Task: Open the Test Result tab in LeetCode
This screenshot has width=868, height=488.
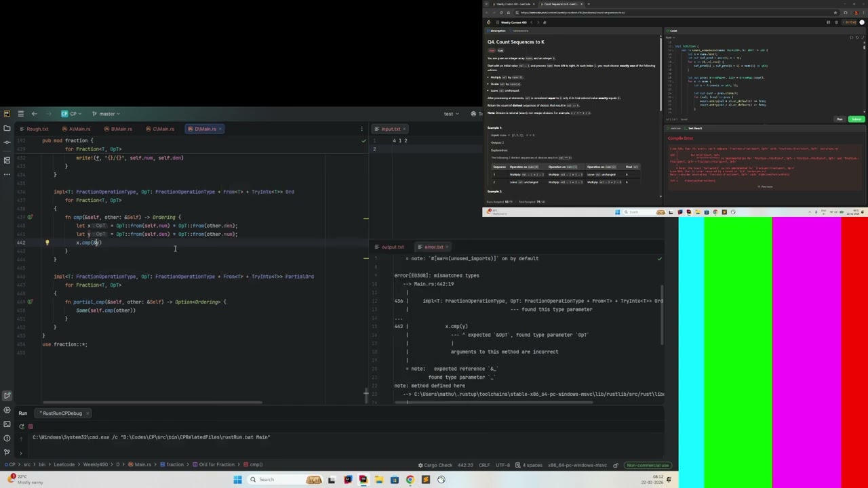Action: click(694, 128)
